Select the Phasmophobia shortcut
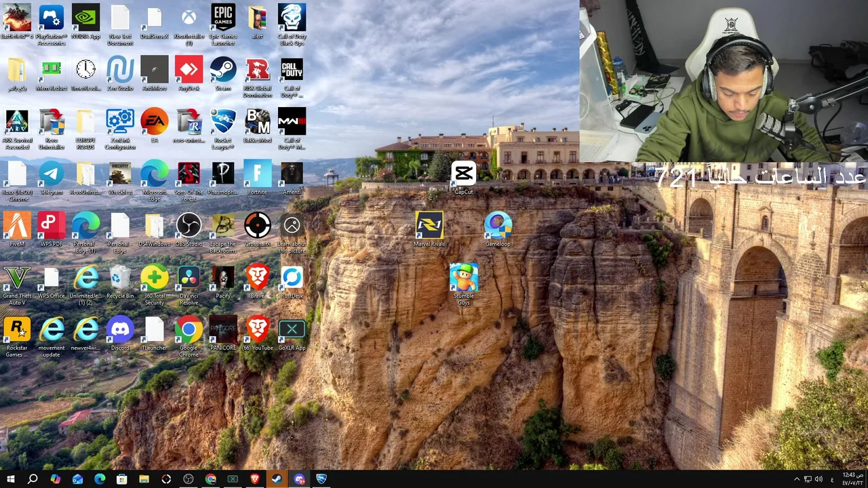This screenshot has width=868, height=488. point(223,178)
